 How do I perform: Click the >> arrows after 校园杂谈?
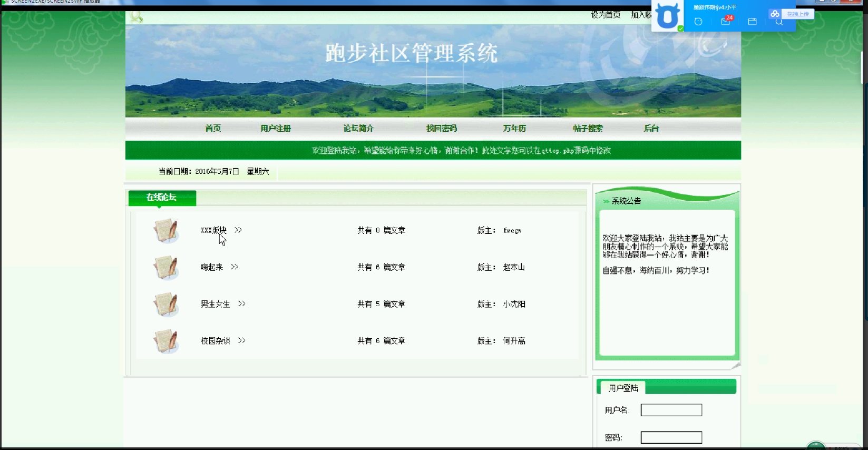coord(241,340)
